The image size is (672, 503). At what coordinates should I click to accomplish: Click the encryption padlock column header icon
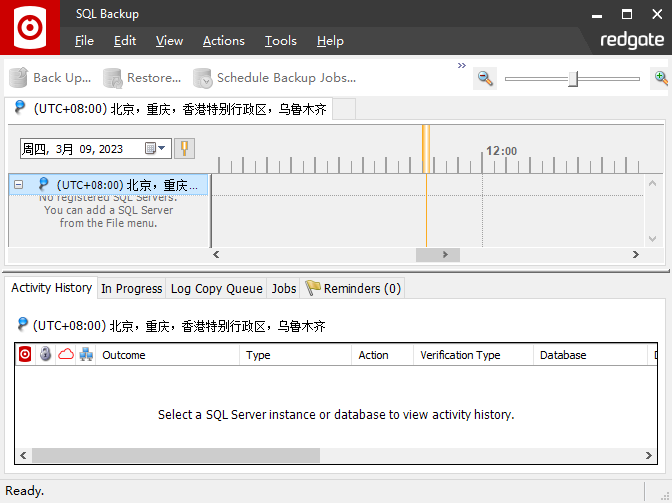click(45, 354)
